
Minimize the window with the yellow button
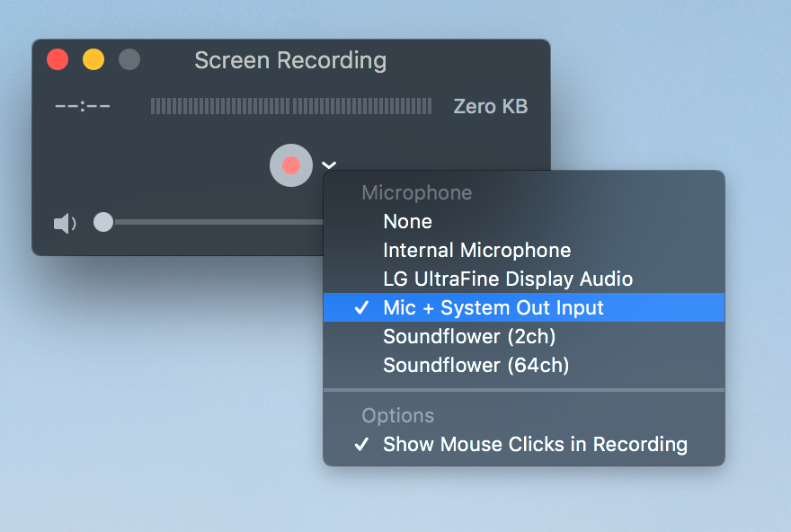[93, 59]
